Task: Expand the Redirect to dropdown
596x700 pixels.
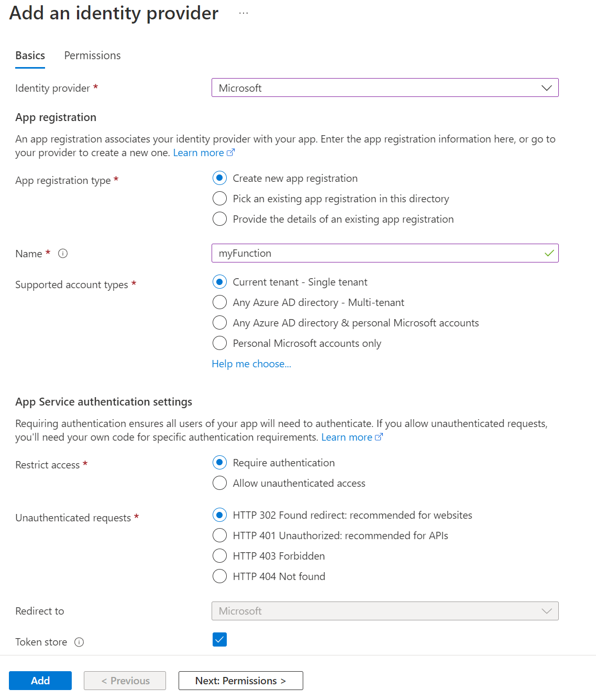Action: pos(546,611)
